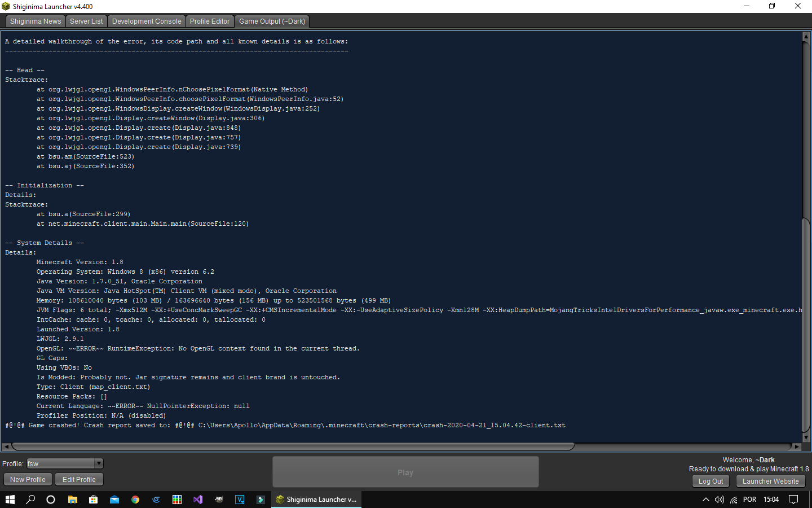Click the 'Resource Packs: []' line

point(72,396)
